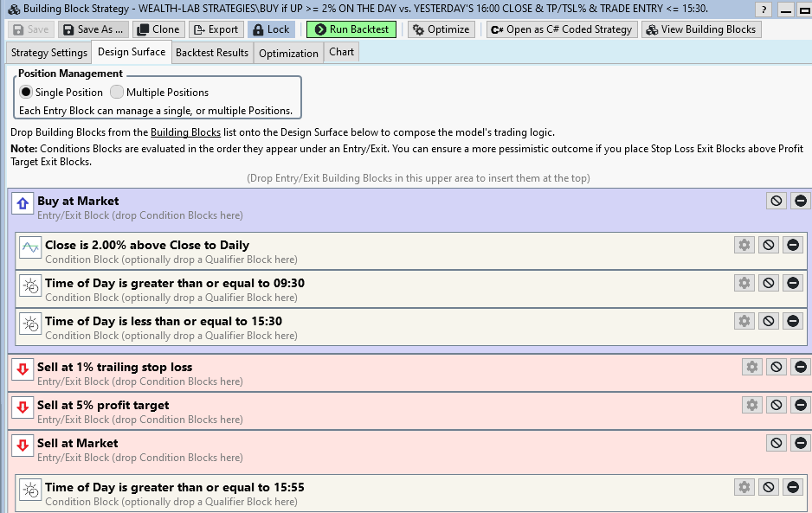Click the 5% profit target red arrow icon
This screenshot has width=812, height=513.
23,408
